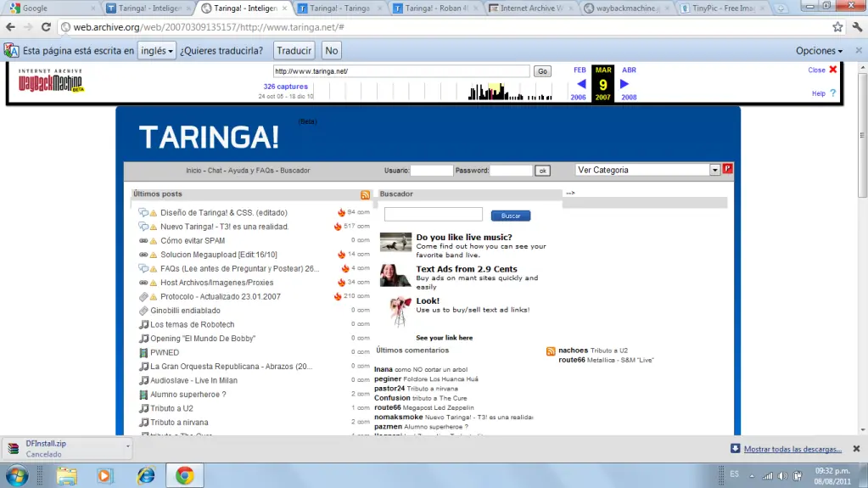Click the Password input field
The image size is (868, 488).
[x=511, y=171]
